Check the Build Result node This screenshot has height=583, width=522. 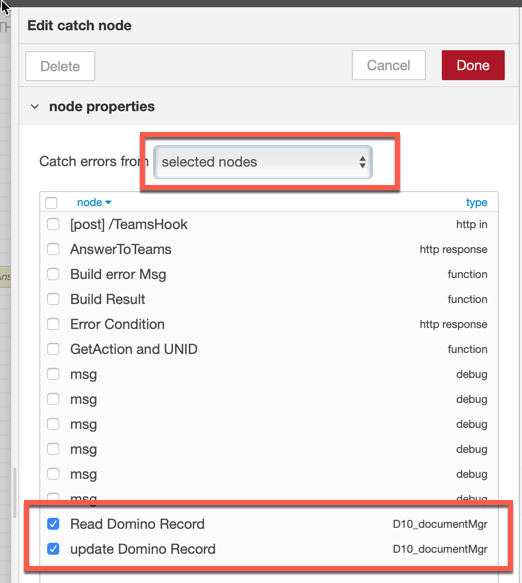53,299
